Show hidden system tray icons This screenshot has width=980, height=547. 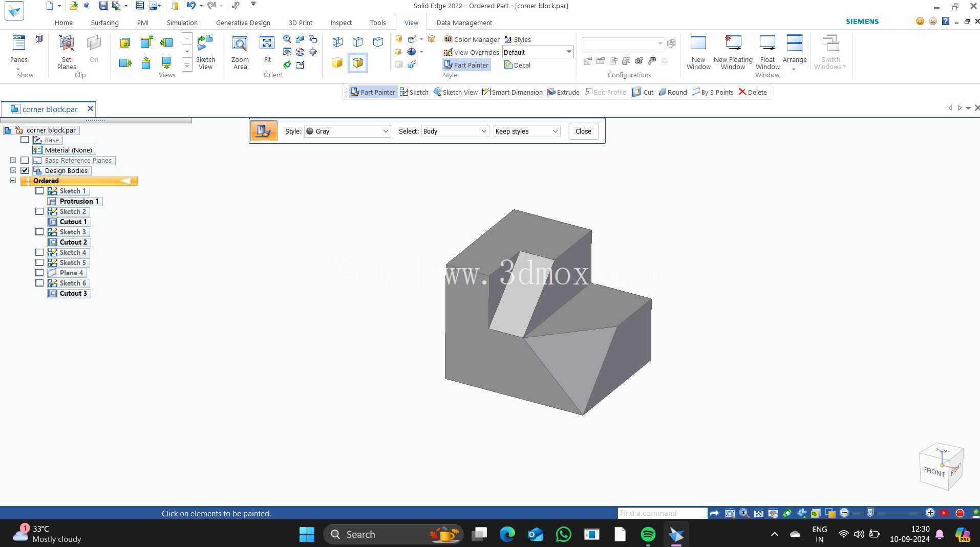[775, 534]
